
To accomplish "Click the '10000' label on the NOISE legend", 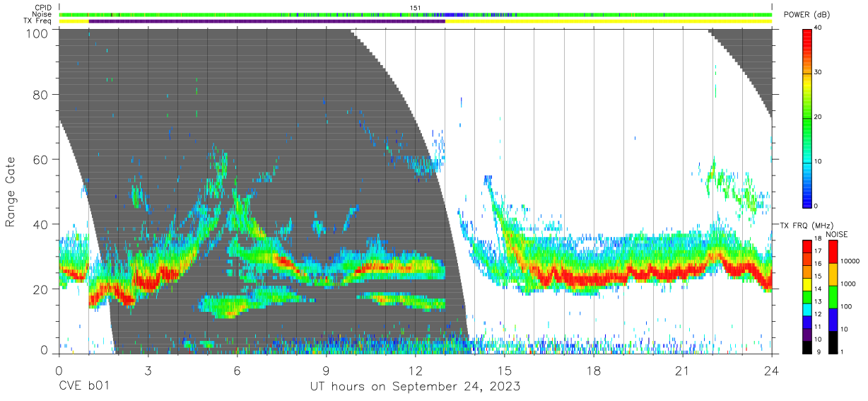I will point(849,261).
